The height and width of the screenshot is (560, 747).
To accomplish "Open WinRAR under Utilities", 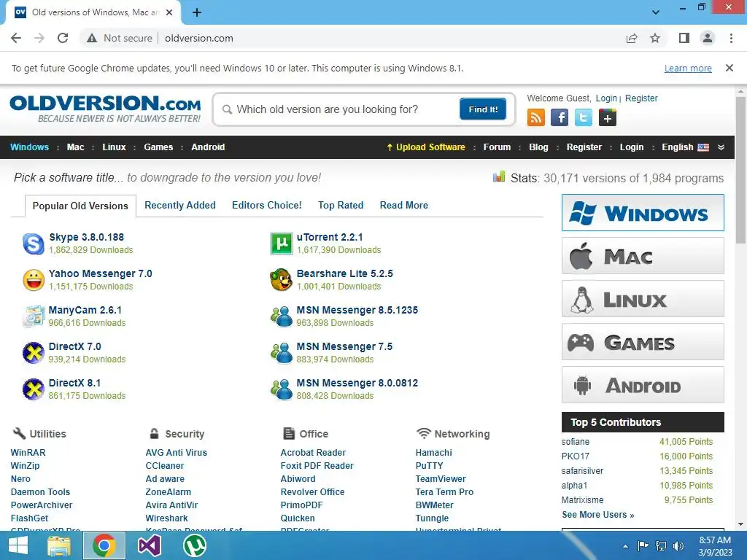I will (28, 452).
